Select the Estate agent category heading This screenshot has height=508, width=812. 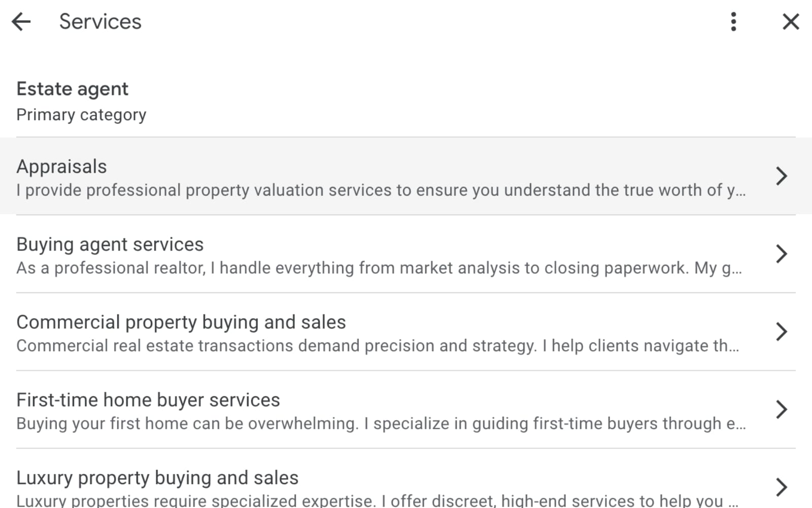[x=73, y=89]
